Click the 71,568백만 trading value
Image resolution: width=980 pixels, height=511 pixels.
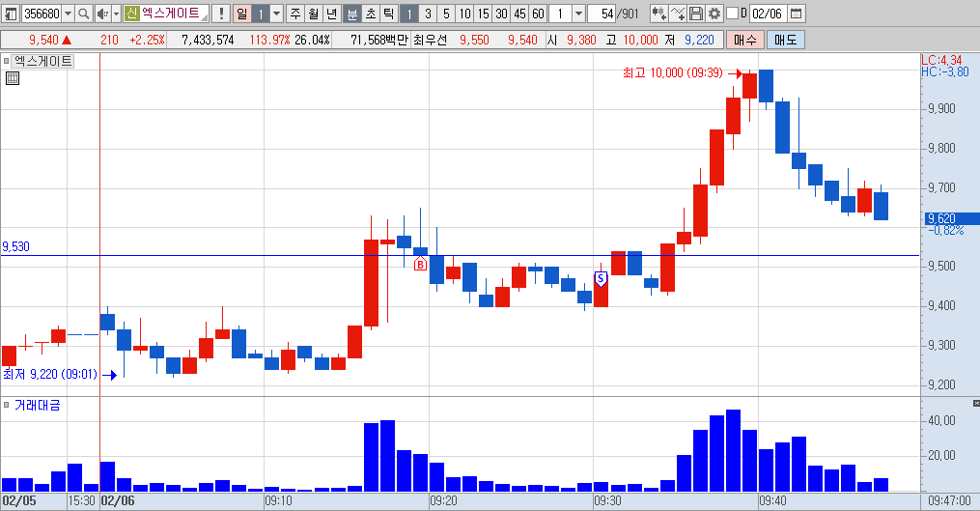pos(378,40)
